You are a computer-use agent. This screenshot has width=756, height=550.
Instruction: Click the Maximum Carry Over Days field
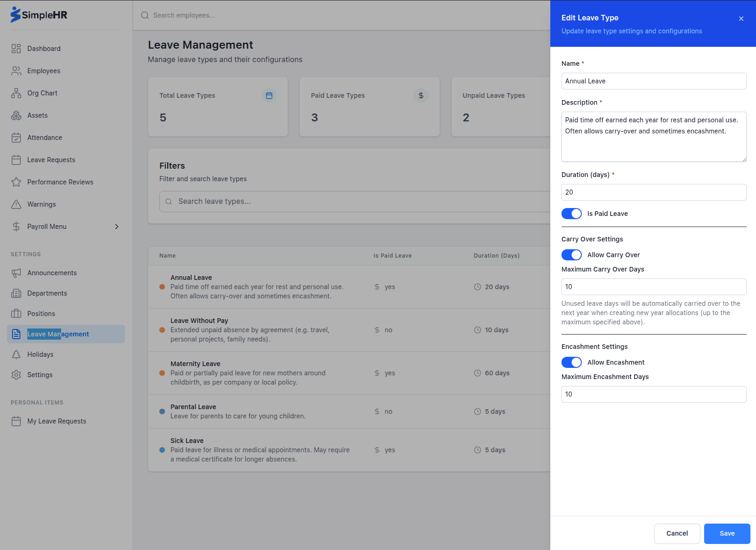[x=653, y=286]
